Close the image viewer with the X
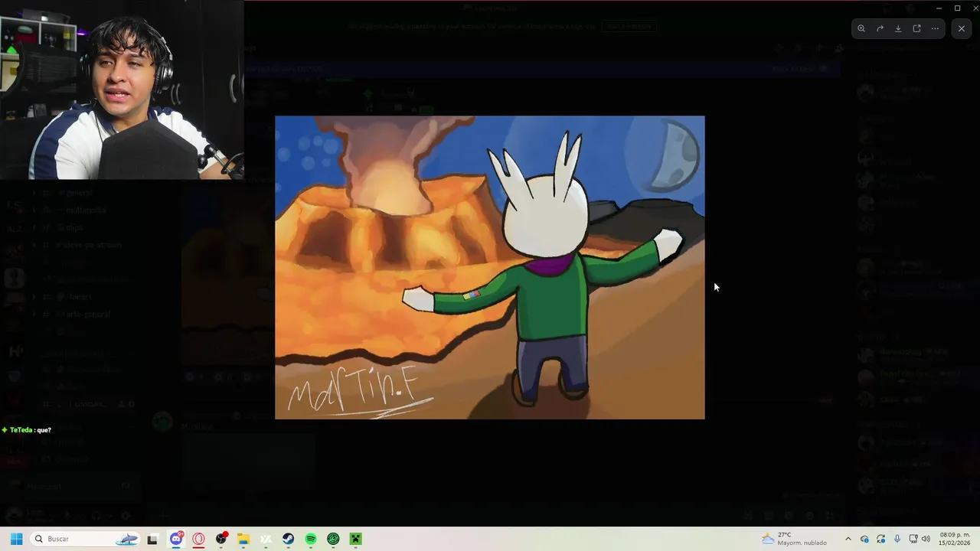980x551 pixels. coord(962,28)
